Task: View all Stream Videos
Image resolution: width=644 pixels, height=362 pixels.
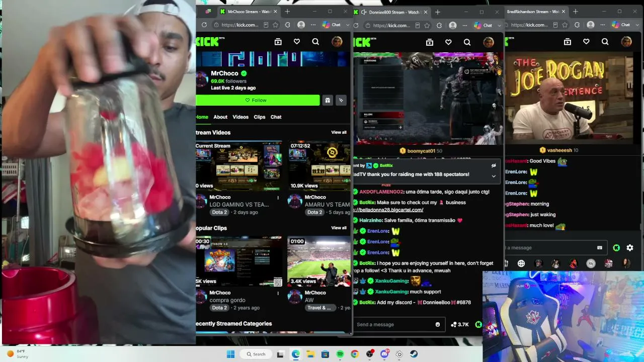Action: pos(339,132)
